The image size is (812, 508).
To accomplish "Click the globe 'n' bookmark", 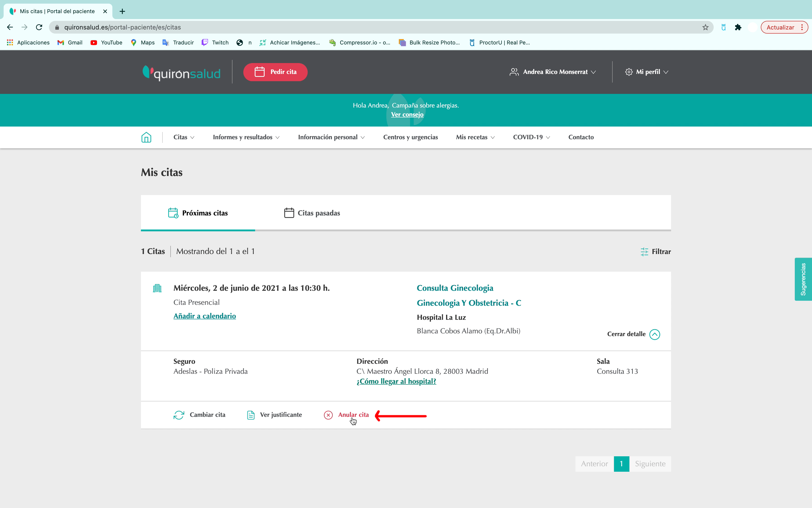I will pyautogui.click(x=244, y=42).
